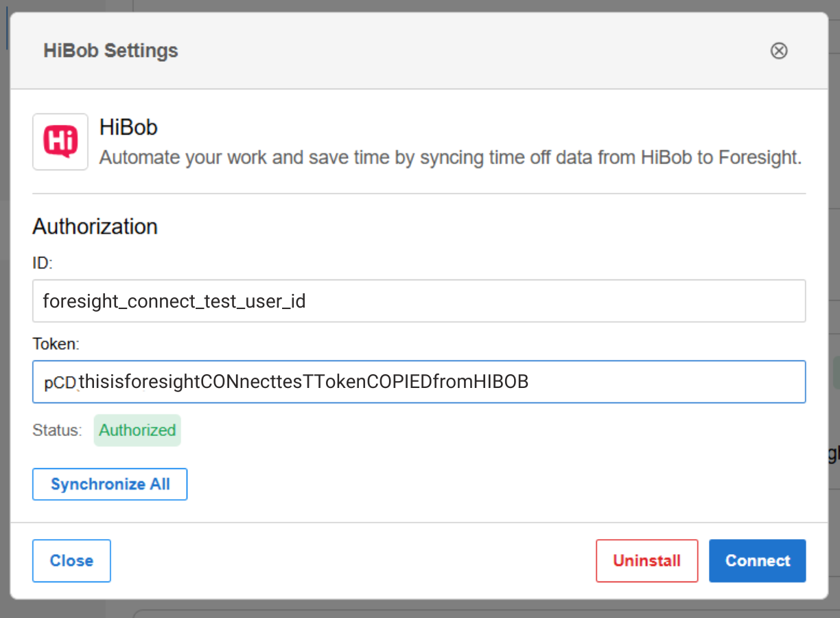Uninstall the HiBob integration

coord(646,560)
